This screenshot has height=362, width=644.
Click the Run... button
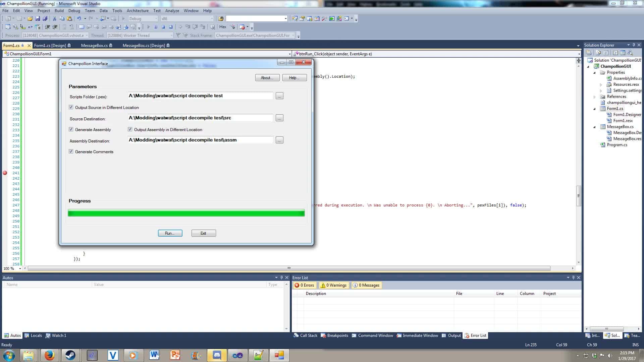click(170, 233)
